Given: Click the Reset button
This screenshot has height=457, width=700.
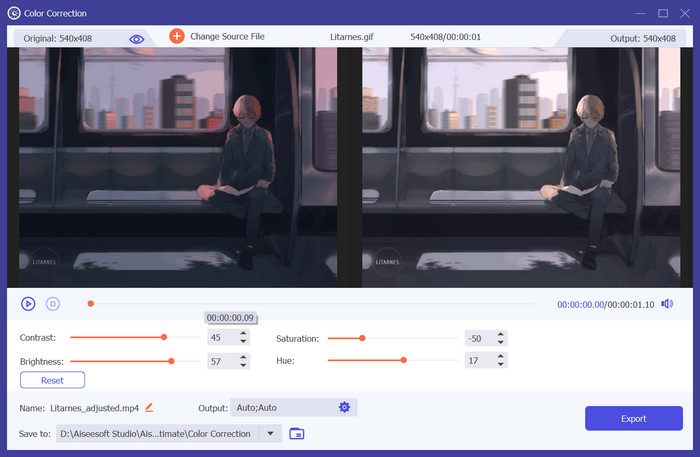Looking at the screenshot, I should coord(52,380).
